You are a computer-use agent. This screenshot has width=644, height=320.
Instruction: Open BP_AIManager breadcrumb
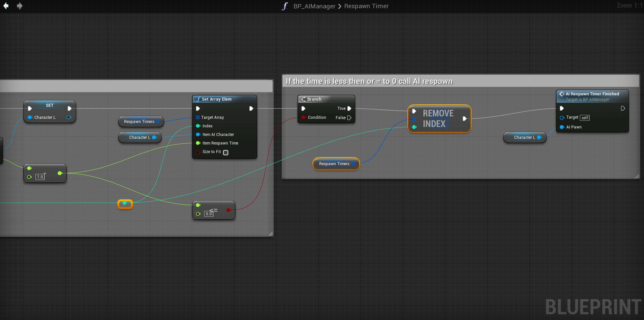(x=314, y=6)
